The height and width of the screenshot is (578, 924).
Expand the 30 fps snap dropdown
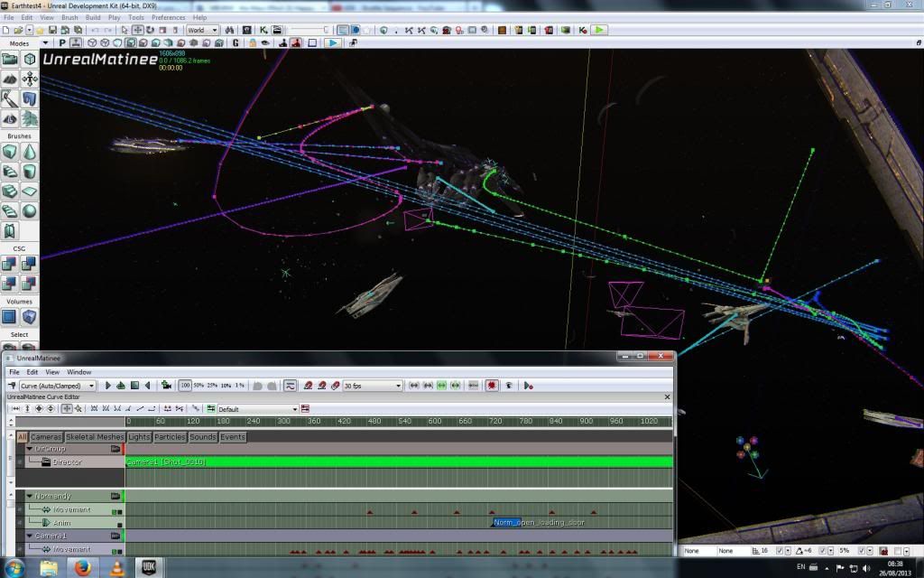click(372, 386)
